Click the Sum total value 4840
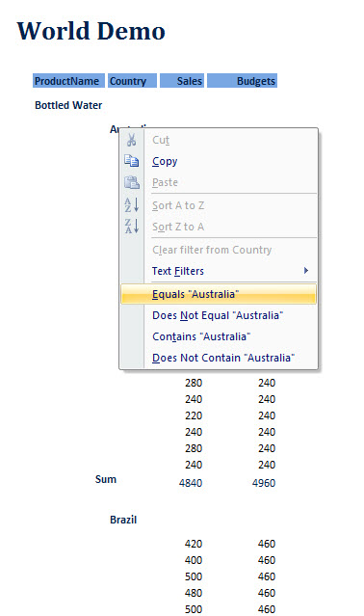Screen dimensions: 364x616 point(191,483)
